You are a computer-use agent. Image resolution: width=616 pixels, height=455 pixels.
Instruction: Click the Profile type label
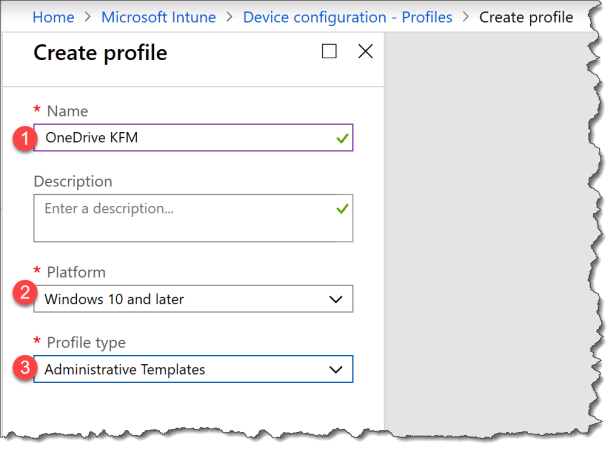coord(86,343)
